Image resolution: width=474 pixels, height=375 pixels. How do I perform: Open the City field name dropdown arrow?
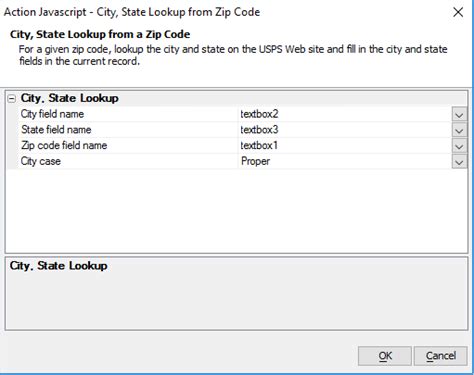pos(459,115)
